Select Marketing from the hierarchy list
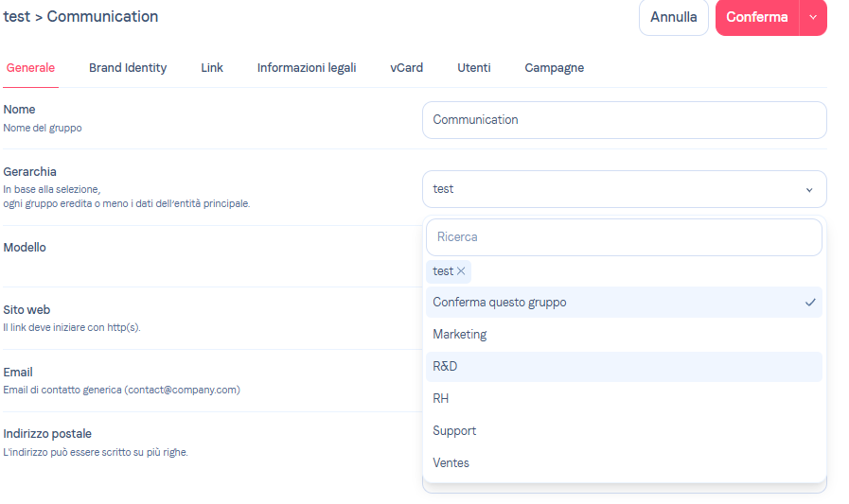The width and height of the screenshot is (849, 504). 460,335
